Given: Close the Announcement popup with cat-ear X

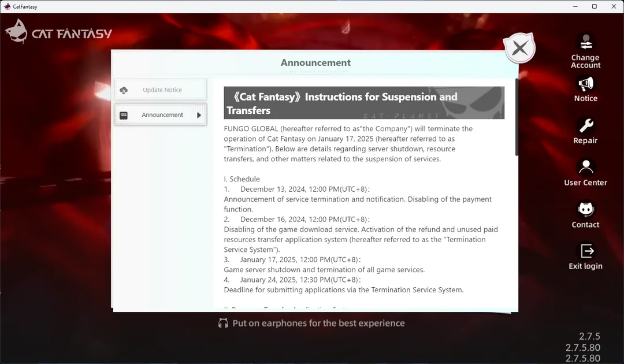Looking at the screenshot, I should pyautogui.click(x=519, y=49).
